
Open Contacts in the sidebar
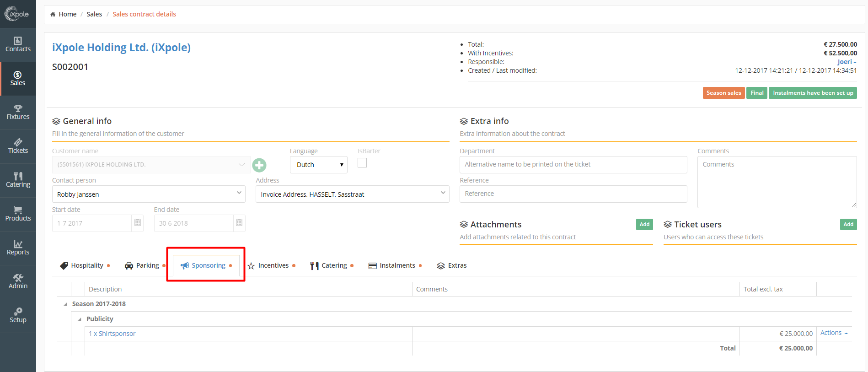pos(18,45)
